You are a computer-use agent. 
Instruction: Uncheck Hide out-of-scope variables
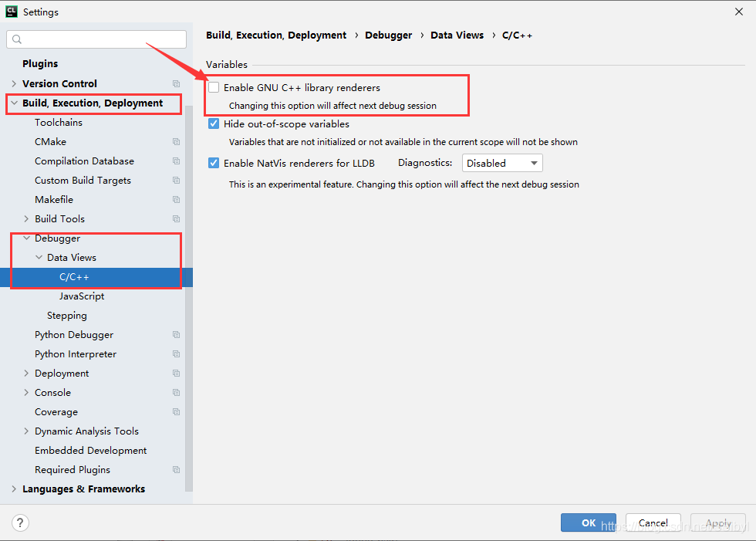click(x=214, y=124)
